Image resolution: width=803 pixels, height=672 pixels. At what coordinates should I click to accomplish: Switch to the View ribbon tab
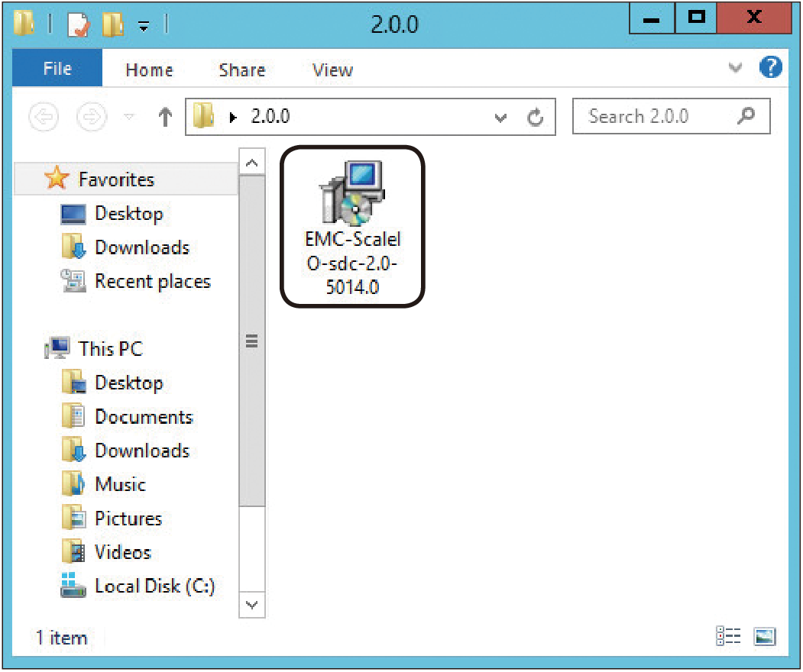tap(333, 69)
